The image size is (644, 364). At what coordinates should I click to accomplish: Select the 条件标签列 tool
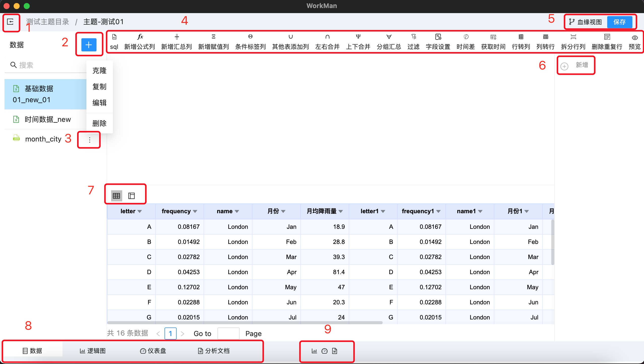(250, 42)
